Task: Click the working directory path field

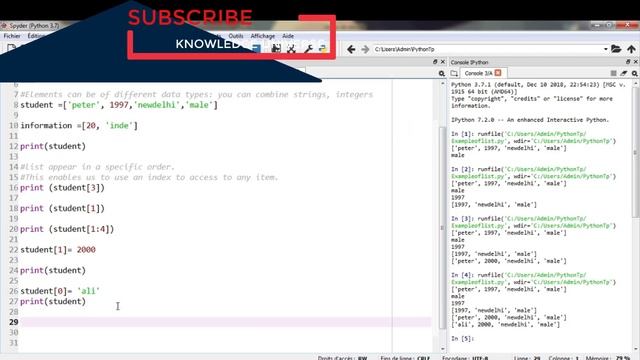Action: click(487, 49)
